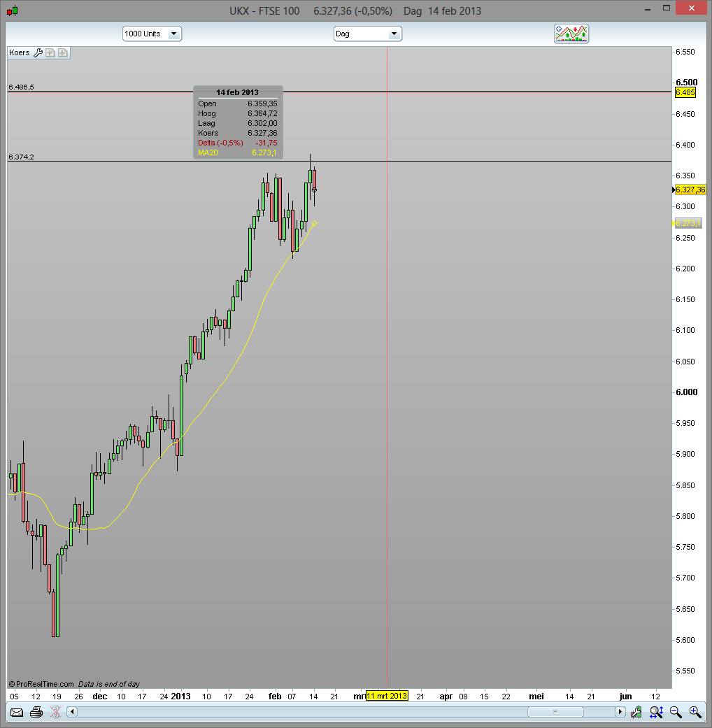Click the 2013 year label on time axis
712x728 pixels.
coord(180,696)
